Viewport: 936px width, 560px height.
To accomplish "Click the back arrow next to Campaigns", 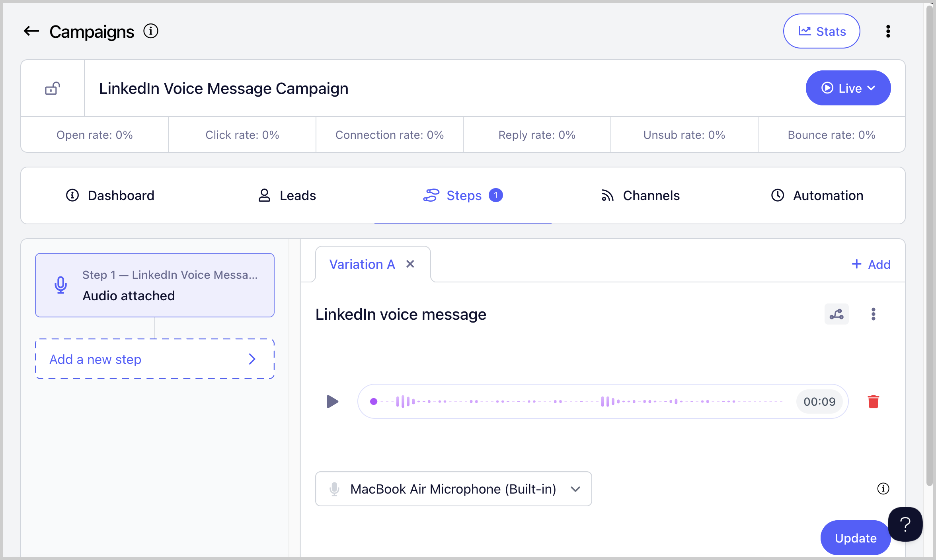I will [31, 31].
